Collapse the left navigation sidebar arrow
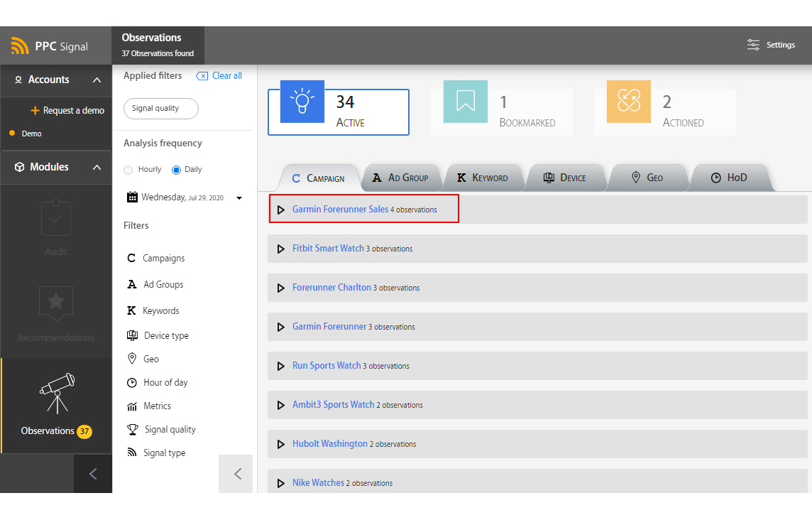 point(93,473)
